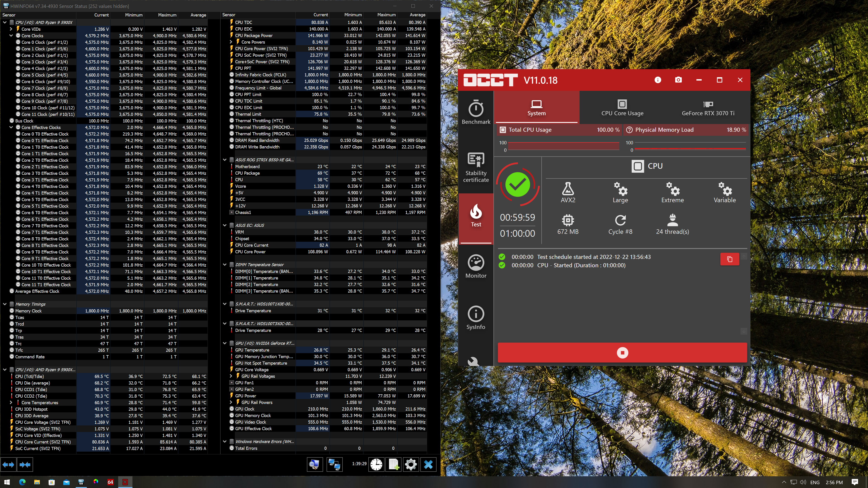Expand Core Temperatures row
Image resolution: width=868 pixels, height=488 pixels.
point(11,402)
